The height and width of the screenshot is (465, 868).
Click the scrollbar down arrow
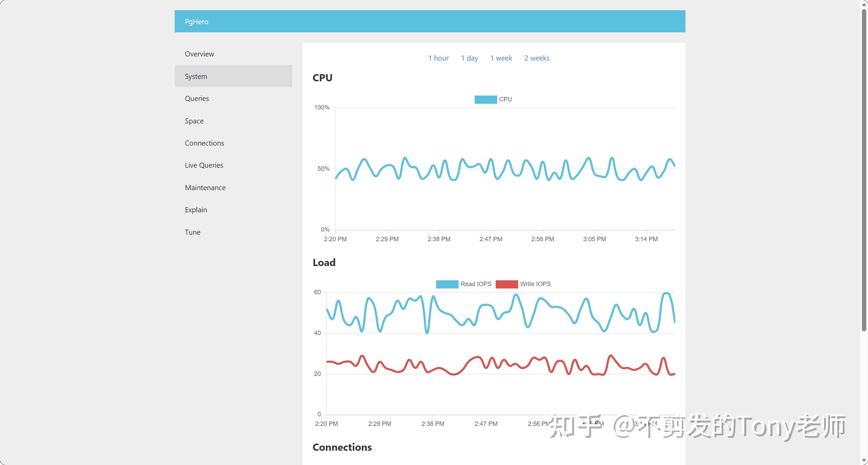click(x=864, y=461)
